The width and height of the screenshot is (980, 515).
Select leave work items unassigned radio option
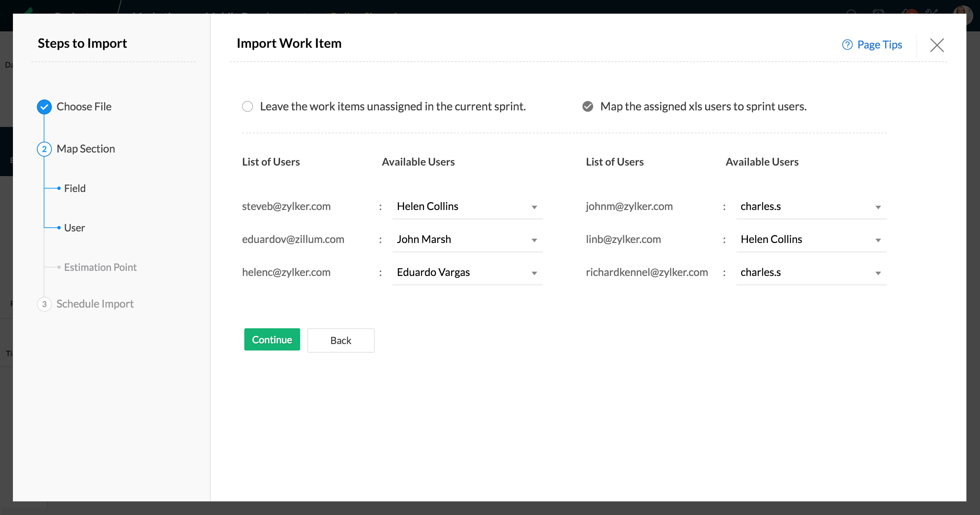(247, 106)
